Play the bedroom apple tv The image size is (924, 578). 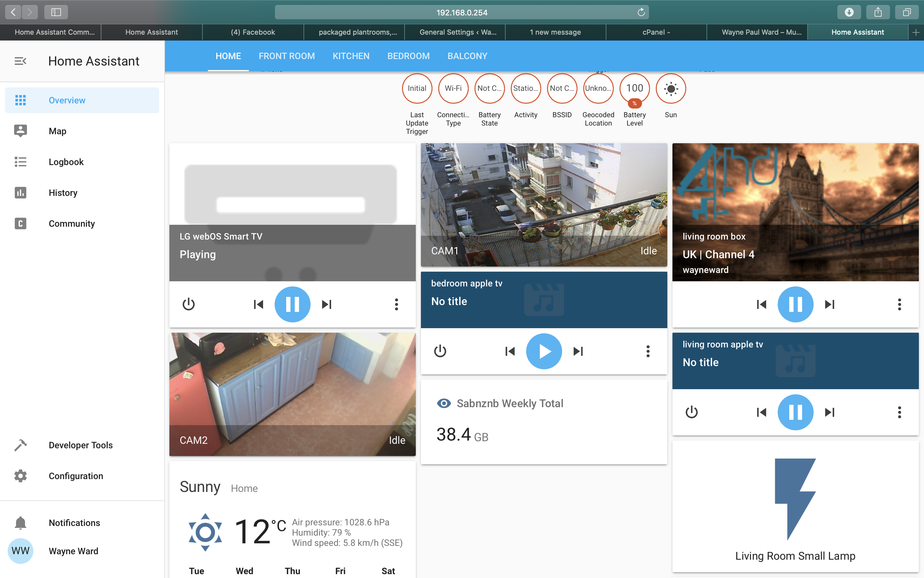(544, 351)
